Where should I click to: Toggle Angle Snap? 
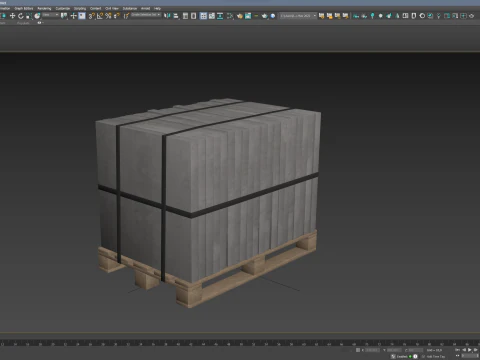tap(100, 16)
